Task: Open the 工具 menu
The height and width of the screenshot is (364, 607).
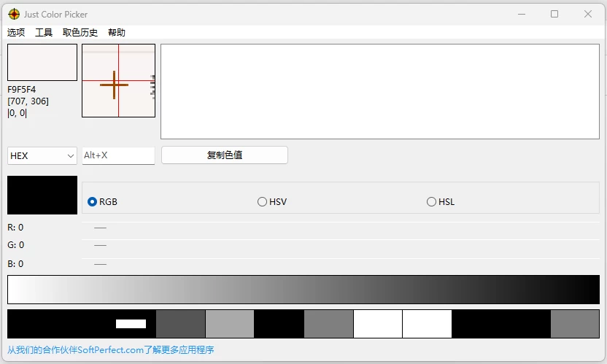Action: 44,33
